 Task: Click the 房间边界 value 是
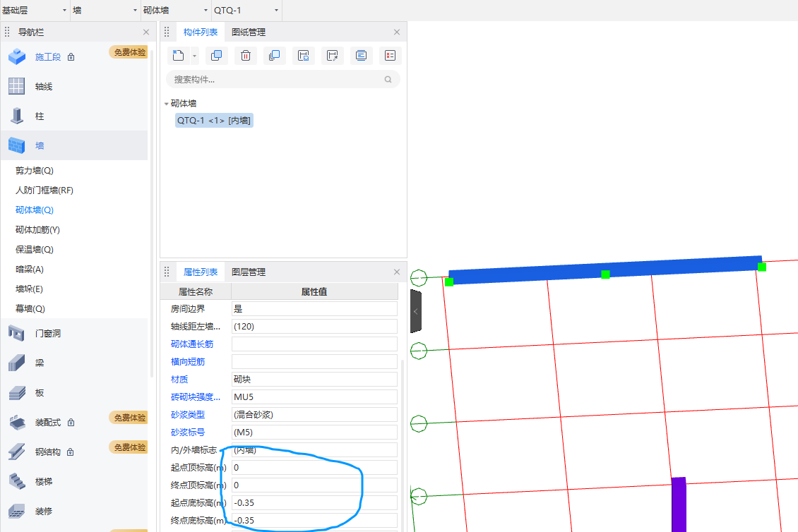pos(314,309)
